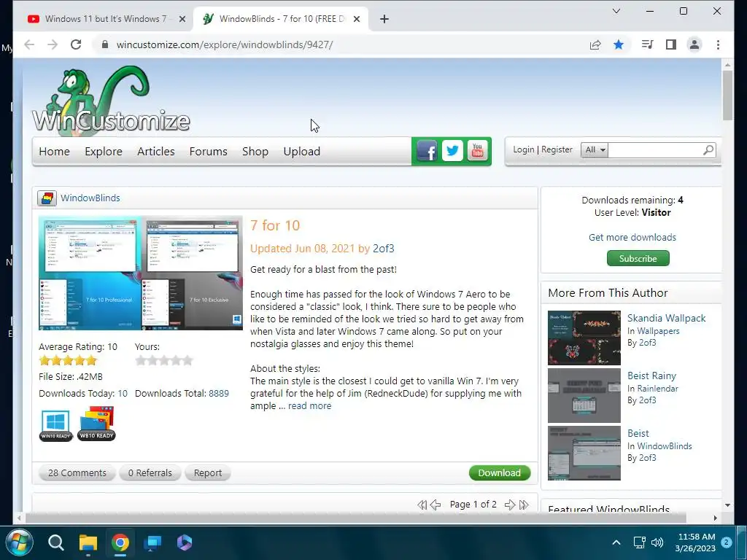747x560 pixels.
Task: Show hidden tray icons chevron
Action: pyautogui.click(x=616, y=542)
